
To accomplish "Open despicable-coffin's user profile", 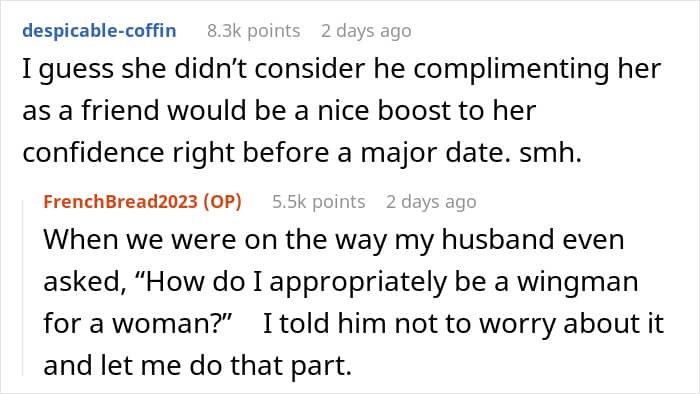I will pos(99,31).
